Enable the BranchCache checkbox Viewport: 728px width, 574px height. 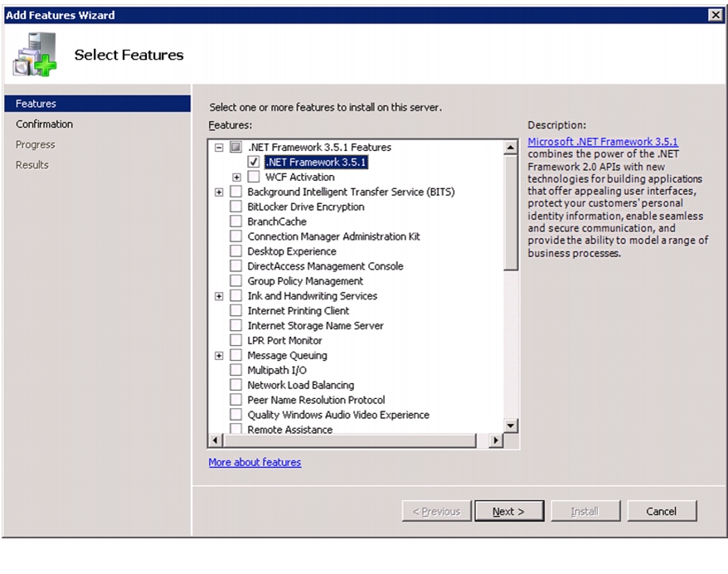[235, 221]
